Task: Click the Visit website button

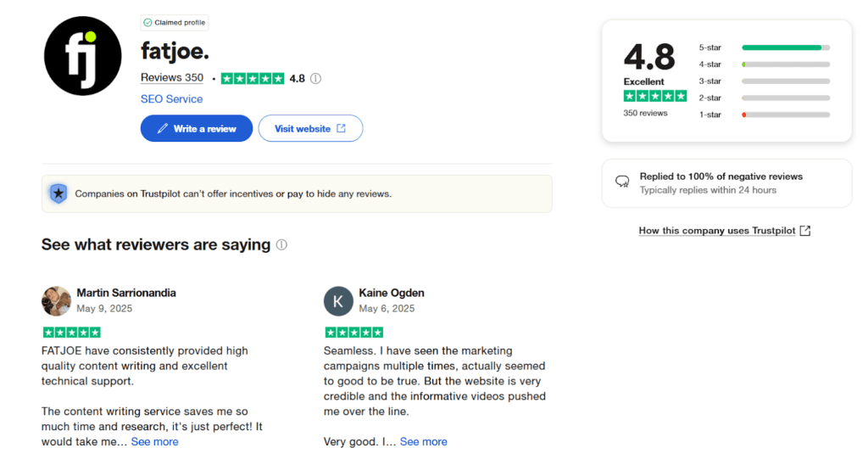Action: tap(310, 129)
